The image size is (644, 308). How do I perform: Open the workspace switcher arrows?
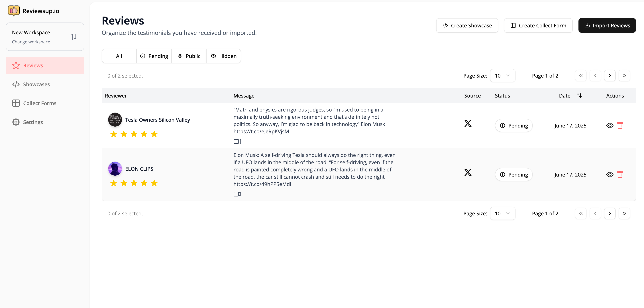click(74, 37)
